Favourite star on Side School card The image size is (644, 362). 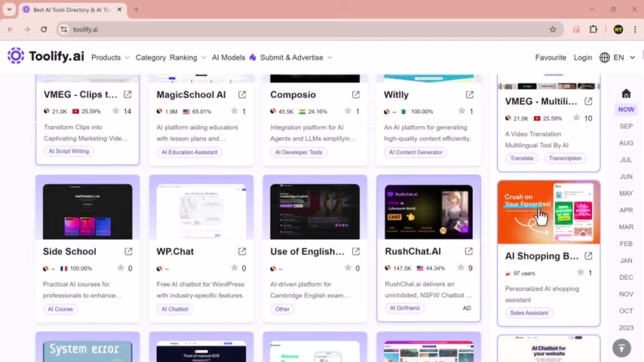pyautogui.click(x=121, y=268)
